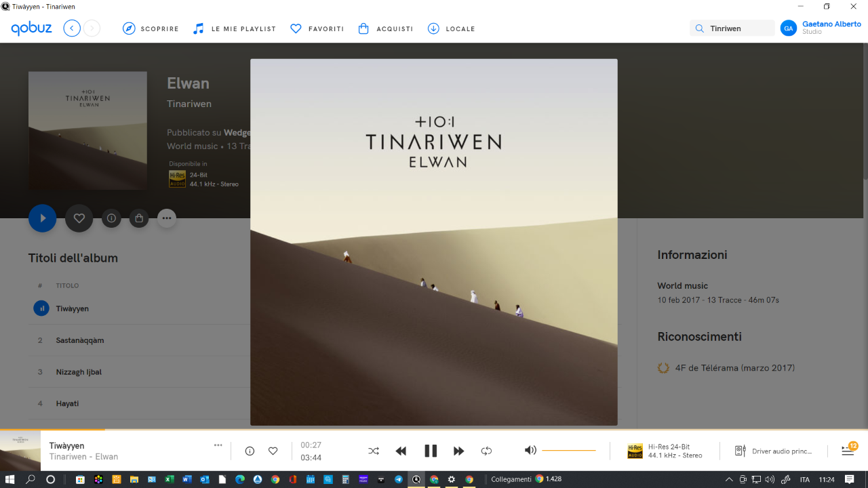Image resolution: width=868 pixels, height=488 pixels.
Task: Select track Sastanàqqàm
Action: pyautogui.click(x=80, y=340)
